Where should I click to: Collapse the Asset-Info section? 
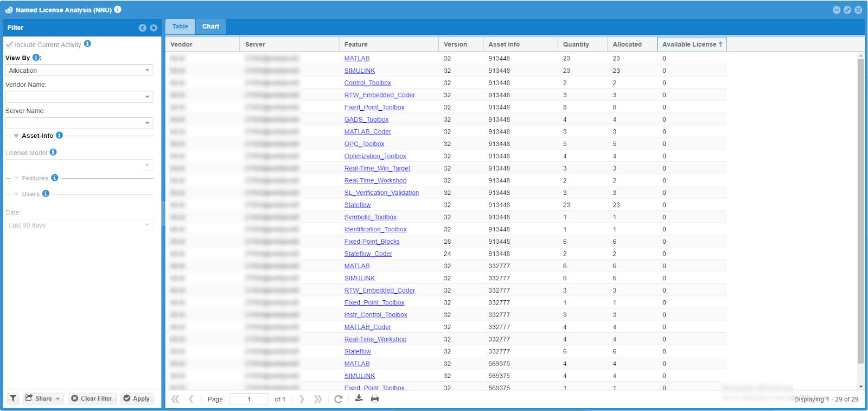coord(16,136)
